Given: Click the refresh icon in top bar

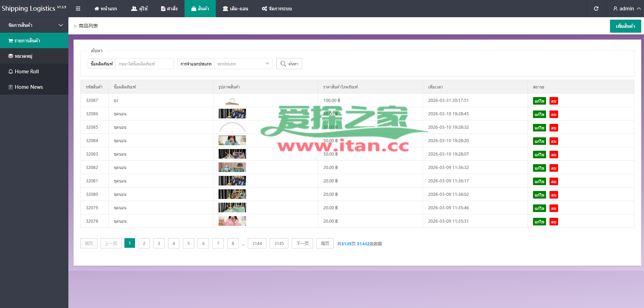Looking at the screenshot, I should (596, 9).
